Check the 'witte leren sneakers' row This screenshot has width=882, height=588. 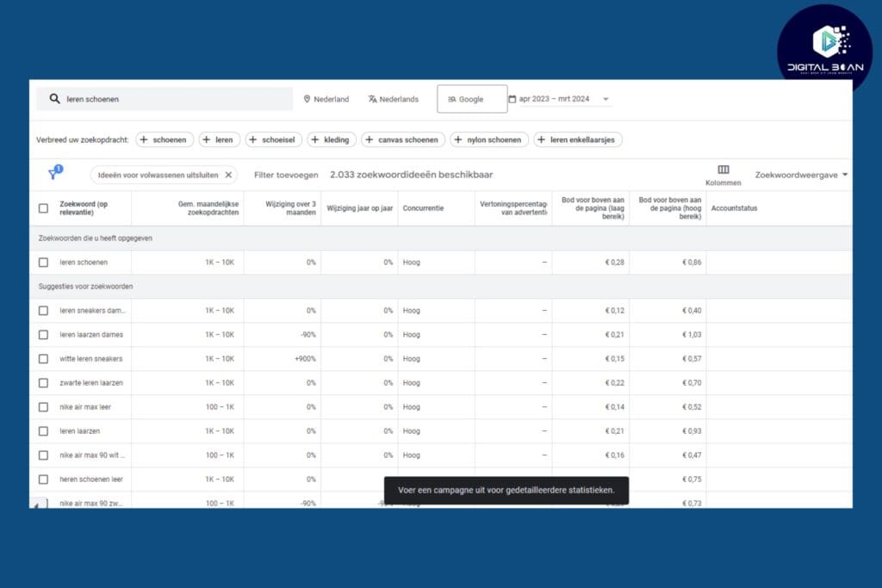click(x=43, y=359)
